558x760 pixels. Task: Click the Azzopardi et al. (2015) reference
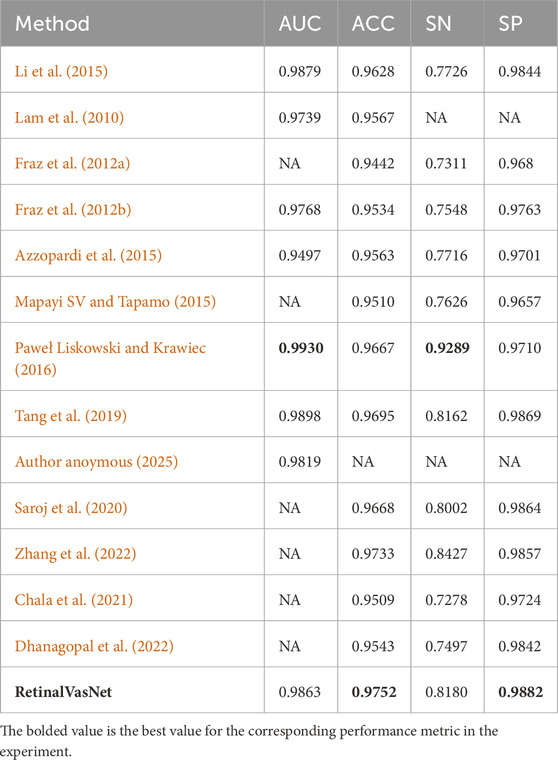pos(88,255)
